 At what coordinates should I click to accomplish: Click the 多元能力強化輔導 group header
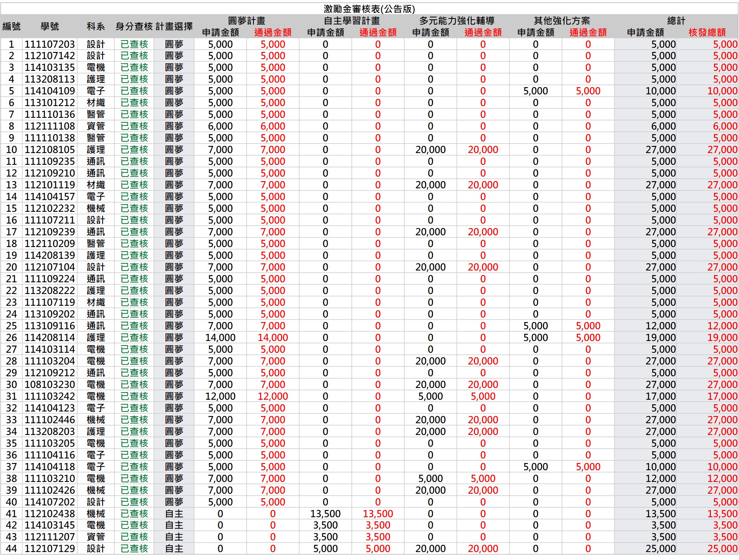(x=456, y=20)
